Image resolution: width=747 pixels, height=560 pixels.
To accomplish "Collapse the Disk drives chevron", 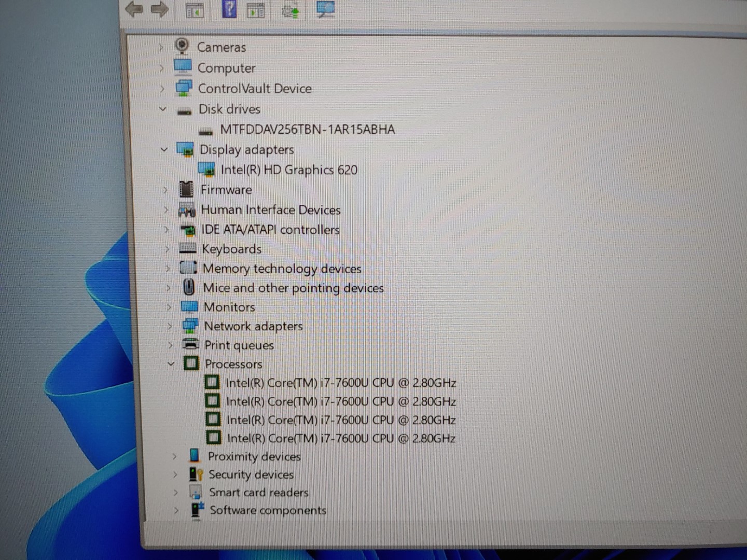I will [162, 109].
